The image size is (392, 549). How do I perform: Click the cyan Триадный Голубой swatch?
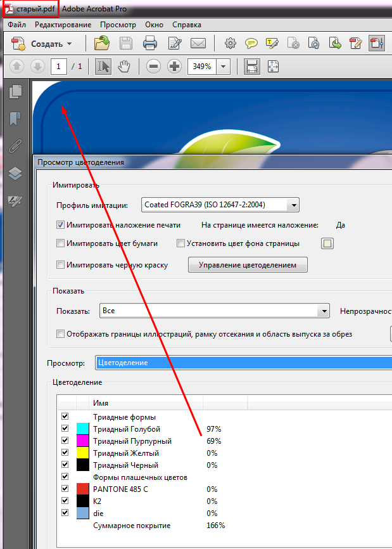[82, 429]
